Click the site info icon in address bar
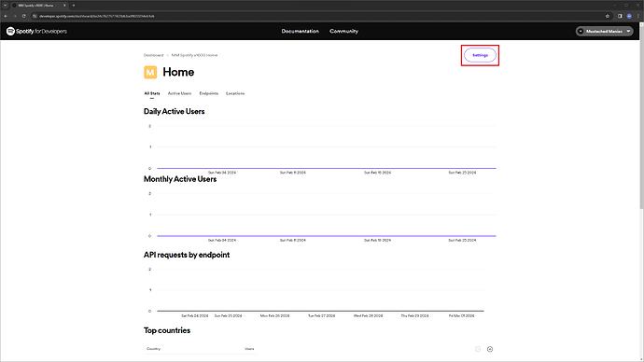 [x=35, y=16]
